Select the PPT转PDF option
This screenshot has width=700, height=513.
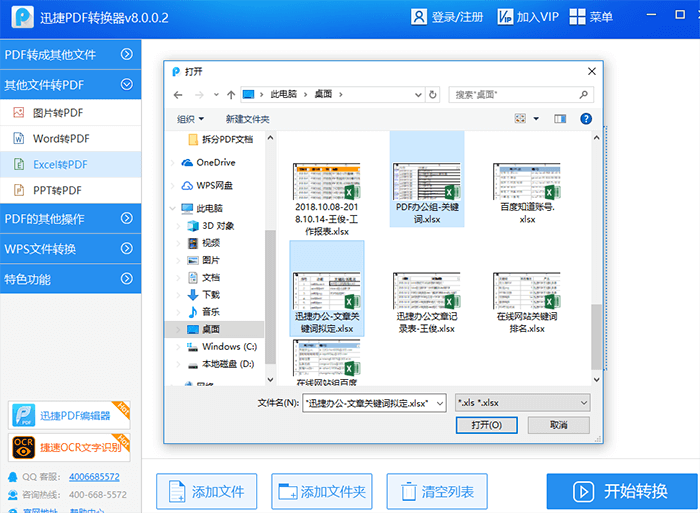coord(71,190)
